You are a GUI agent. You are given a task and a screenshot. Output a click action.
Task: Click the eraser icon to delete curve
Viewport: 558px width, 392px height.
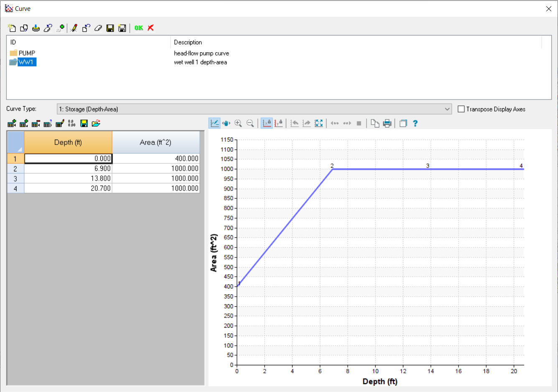(x=98, y=28)
